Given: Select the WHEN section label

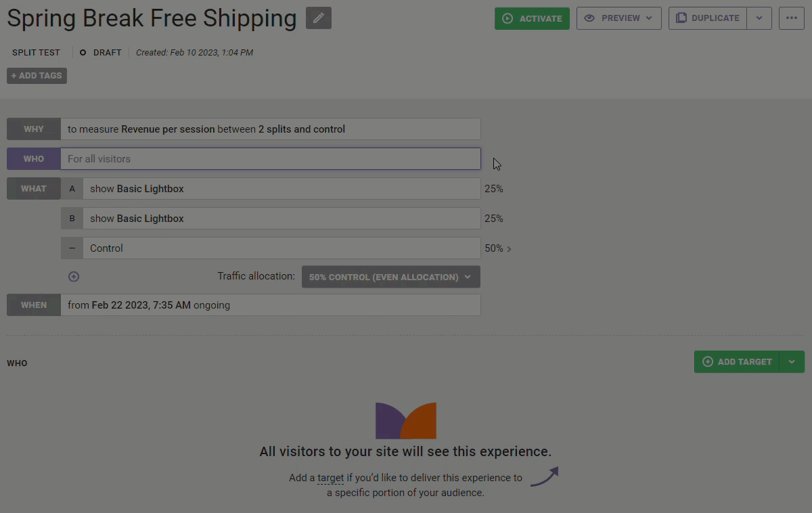Looking at the screenshot, I should pyautogui.click(x=34, y=305).
